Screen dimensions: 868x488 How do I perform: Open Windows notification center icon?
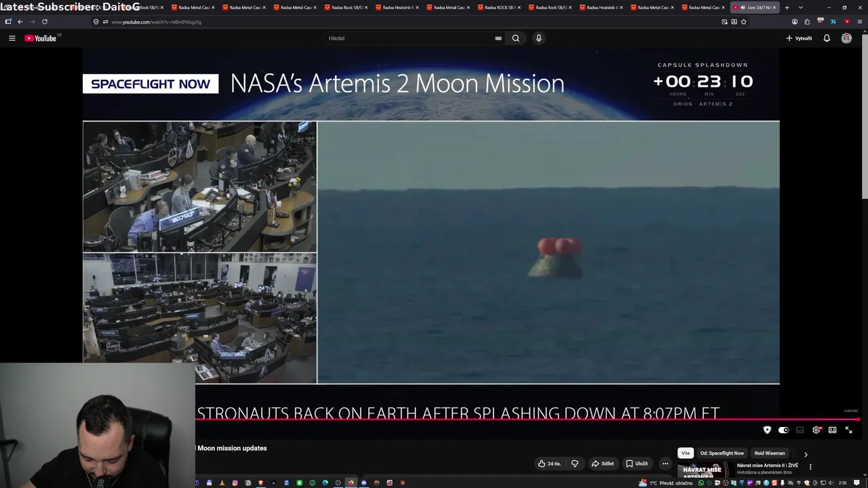(856, 483)
